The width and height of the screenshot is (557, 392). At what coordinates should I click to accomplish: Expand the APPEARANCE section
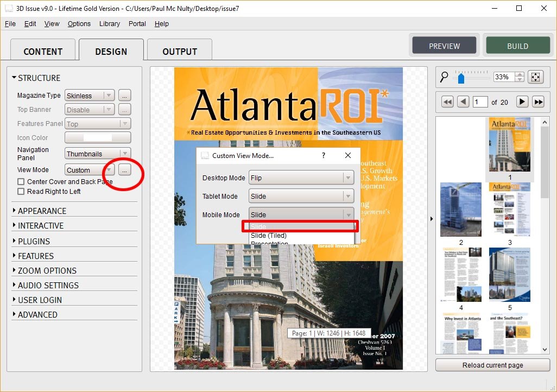(x=42, y=211)
